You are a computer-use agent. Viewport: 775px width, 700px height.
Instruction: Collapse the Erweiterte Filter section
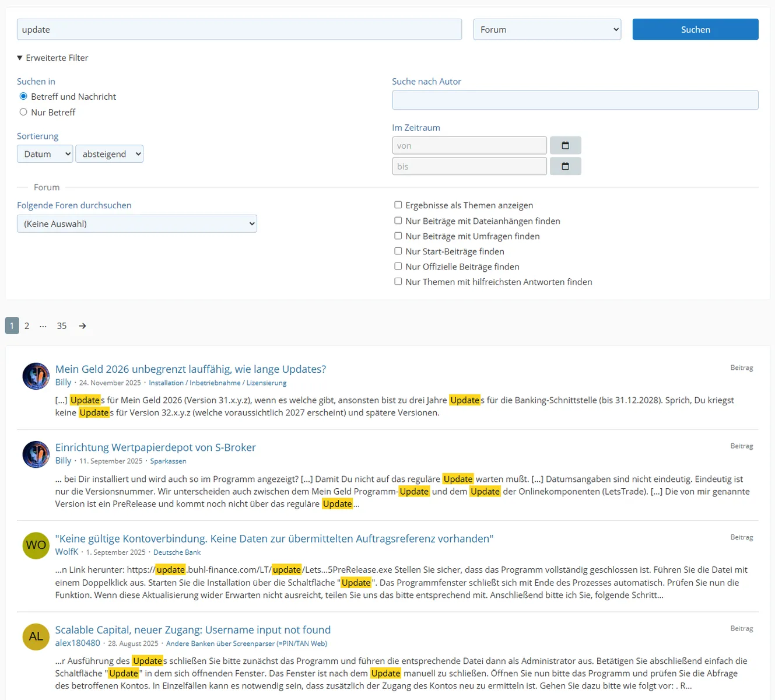[x=53, y=58]
